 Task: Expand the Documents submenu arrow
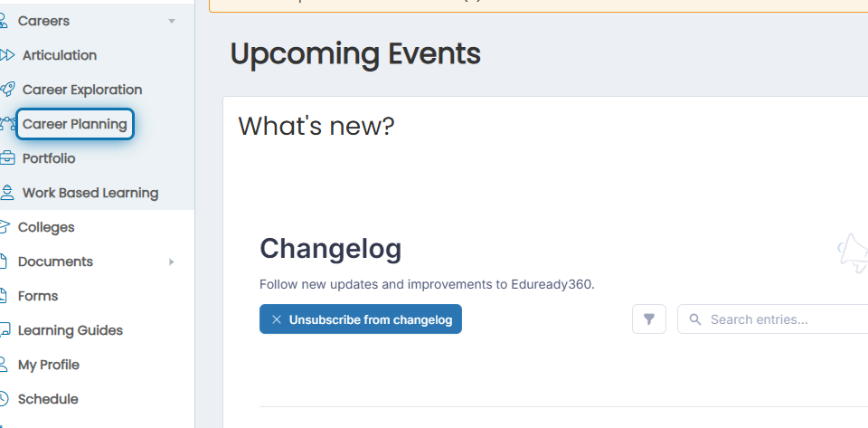tap(172, 262)
